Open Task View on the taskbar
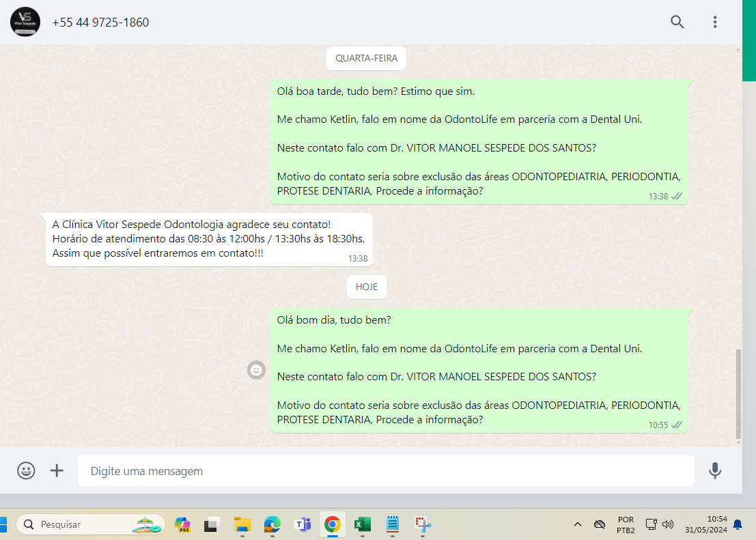 [x=212, y=524]
